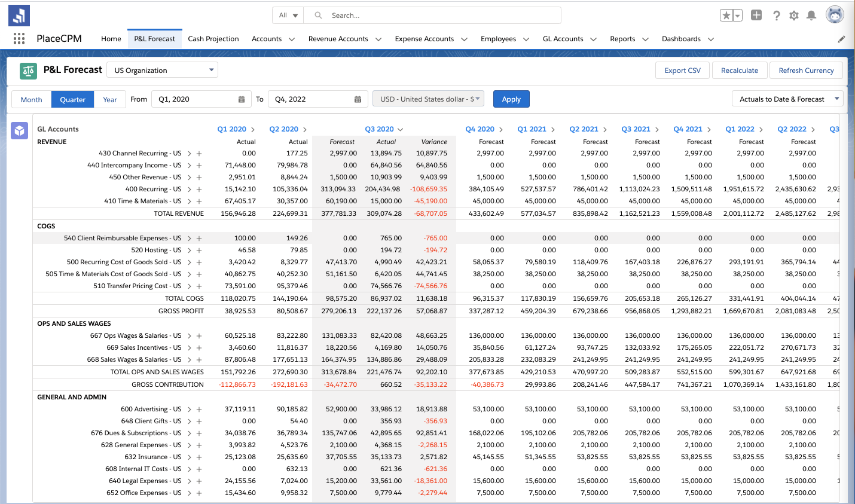Click the help question mark icon
Screen dimensions: 855x504
[x=776, y=16]
